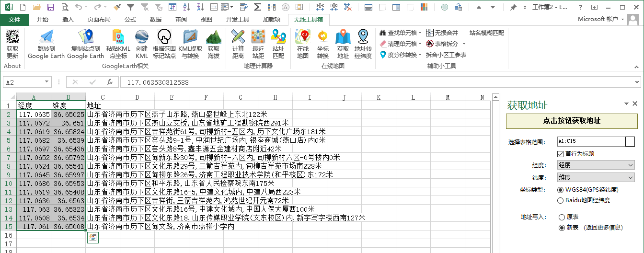Click the Save icon in quick access toolbar
This screenshot has height=253, width=644.
pyautogui.click(x=51, y=7)
